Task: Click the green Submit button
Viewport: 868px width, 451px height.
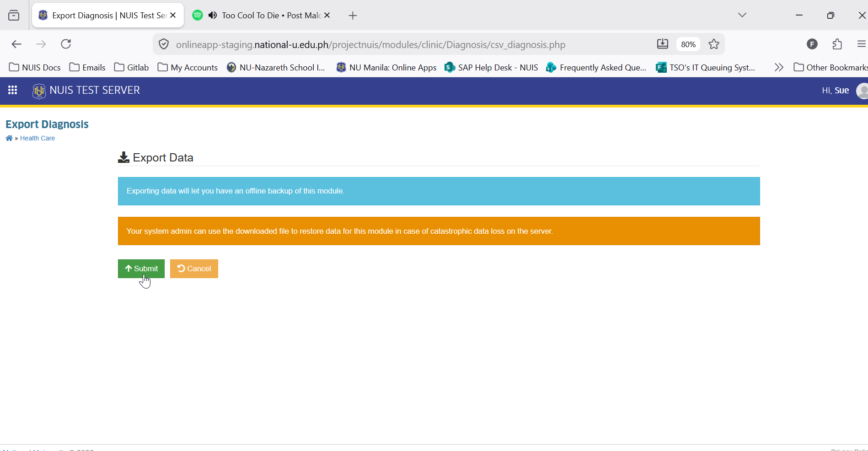Action: point(141,268)
